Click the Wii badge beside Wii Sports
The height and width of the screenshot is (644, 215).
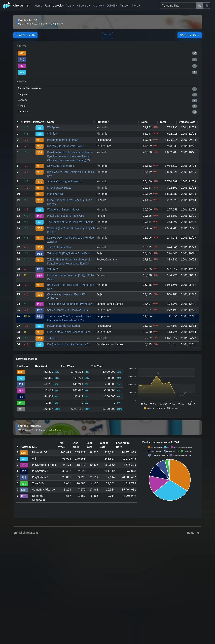[40, 128]
